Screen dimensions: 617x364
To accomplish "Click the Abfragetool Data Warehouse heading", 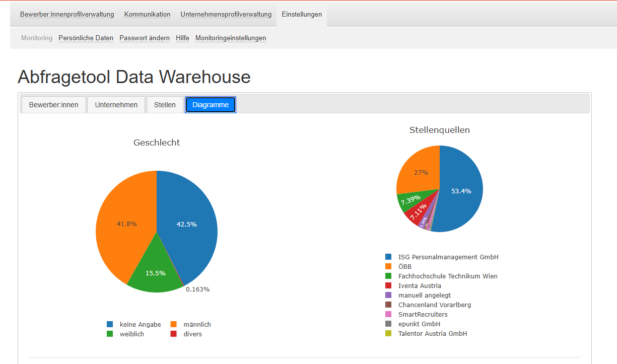I will [x=134, y=77].
